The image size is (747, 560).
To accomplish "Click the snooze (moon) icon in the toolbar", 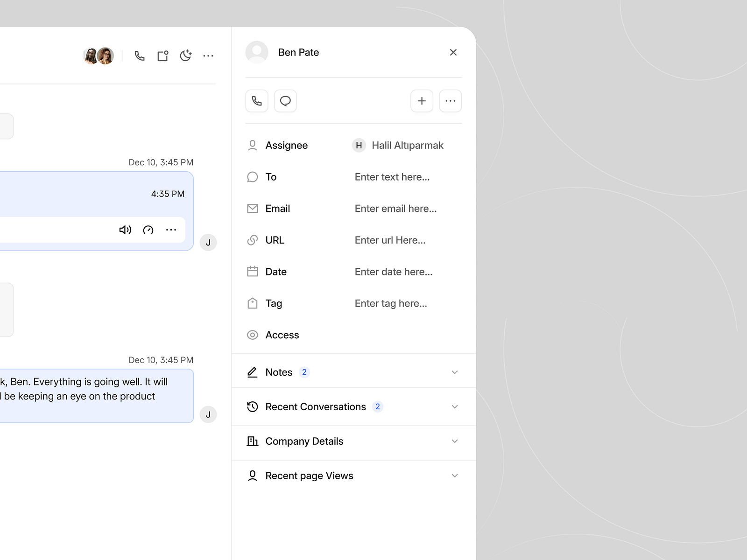I will pos(185,56).
